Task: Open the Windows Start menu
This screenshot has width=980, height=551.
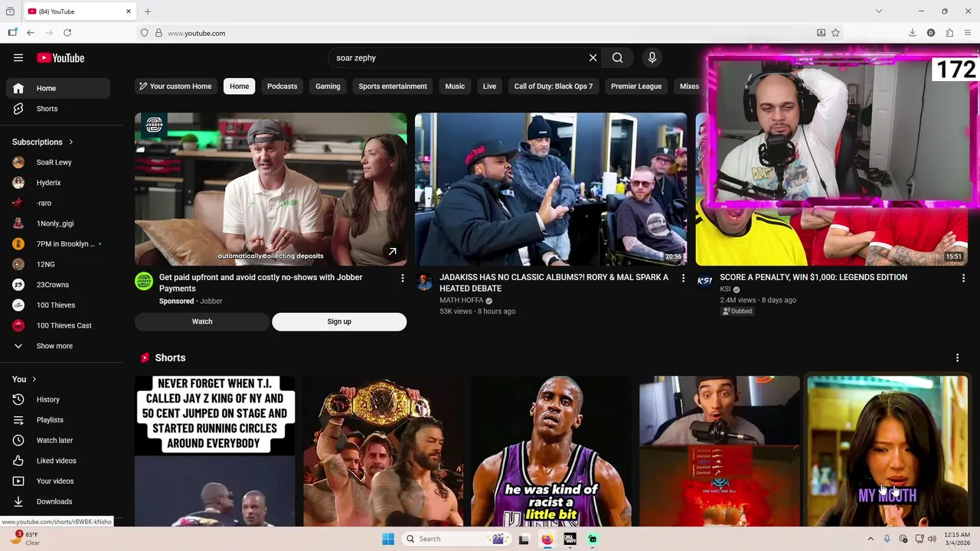Action: (388, 539)
